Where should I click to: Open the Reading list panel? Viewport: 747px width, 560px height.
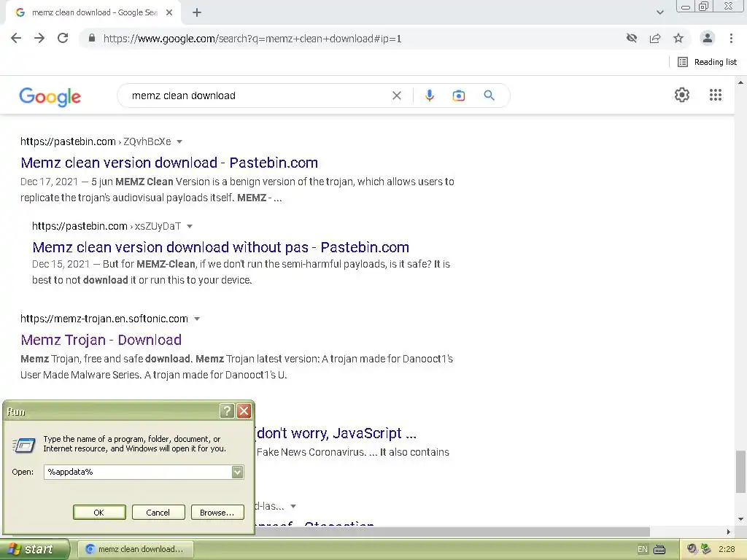tap(708, 62)
